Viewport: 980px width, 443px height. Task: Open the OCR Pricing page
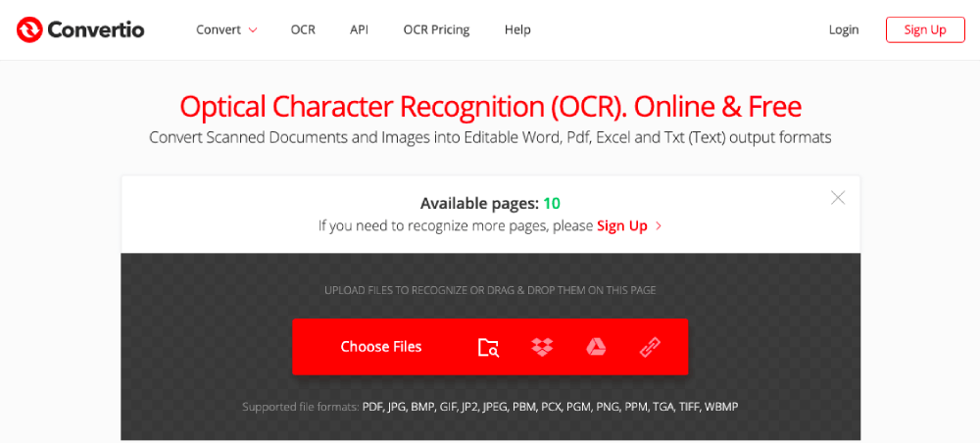[x=436, y=29]
